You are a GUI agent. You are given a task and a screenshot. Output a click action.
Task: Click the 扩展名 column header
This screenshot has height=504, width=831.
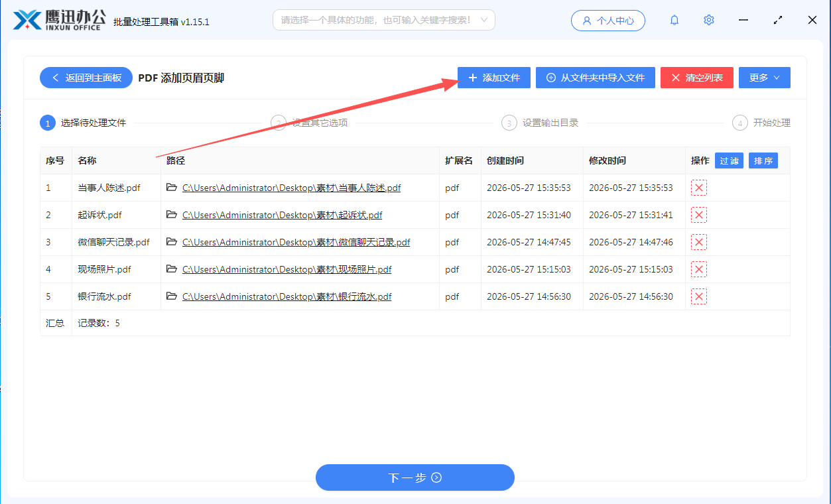[x=459, y=160]
